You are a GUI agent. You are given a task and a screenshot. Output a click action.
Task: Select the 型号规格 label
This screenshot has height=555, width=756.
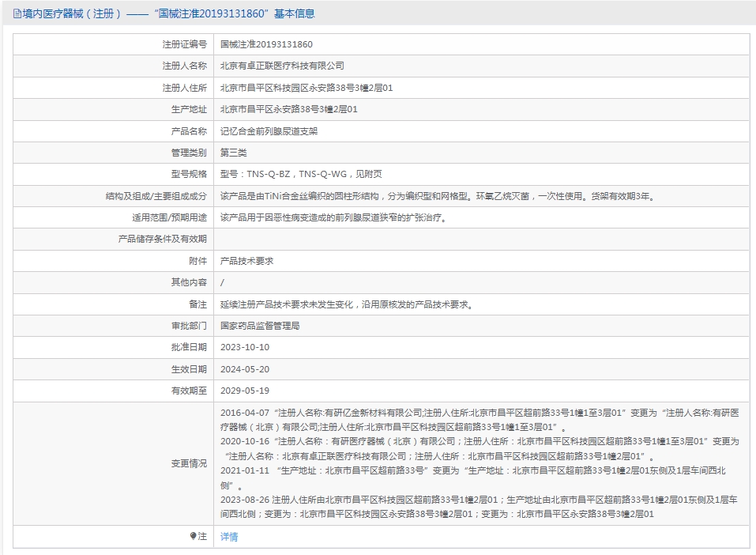coord(189,174)
